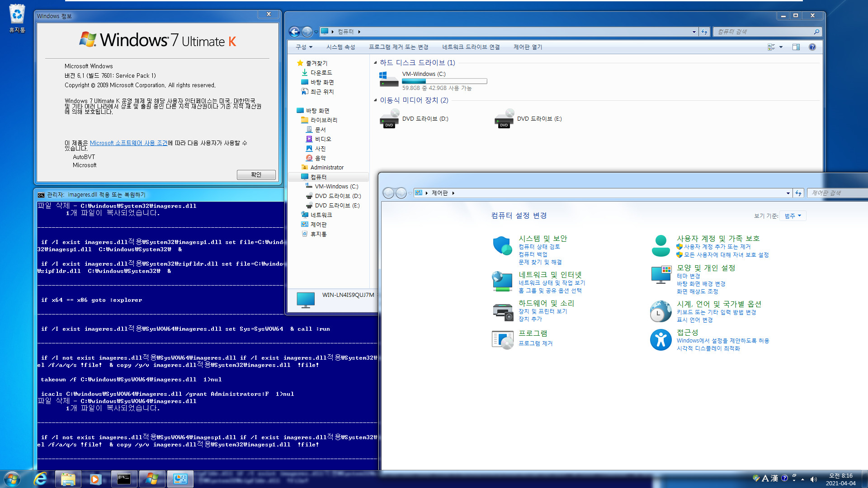Screen dimensions: 868x488
Task: Click the Add a device (장치 추가) link
Action: [x=530, y=319]
